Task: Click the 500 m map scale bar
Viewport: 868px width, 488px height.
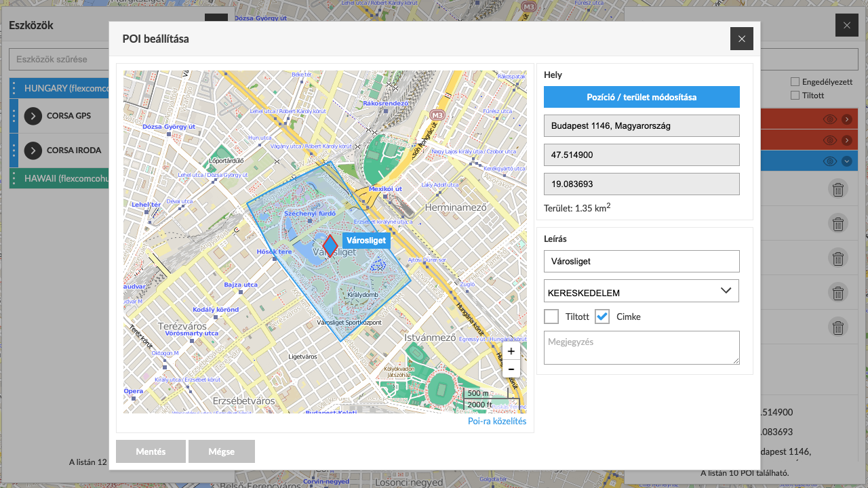Action: 486,394
